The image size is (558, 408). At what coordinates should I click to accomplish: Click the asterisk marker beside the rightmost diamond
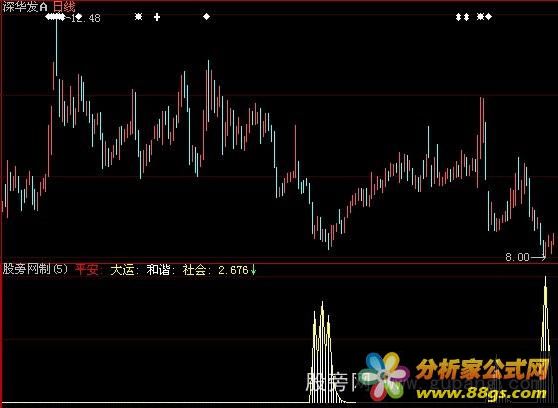(480, 16)
